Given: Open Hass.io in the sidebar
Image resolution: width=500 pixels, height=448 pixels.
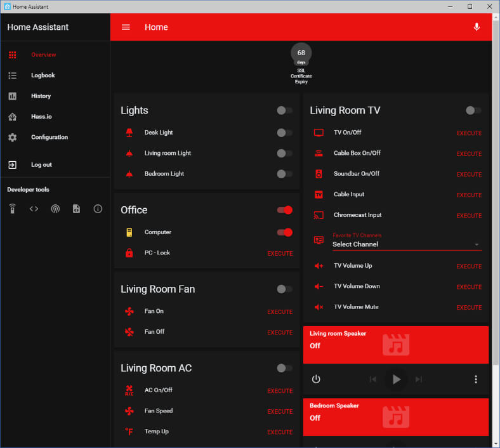Looking at the screenshot, I should click(55, 117).
